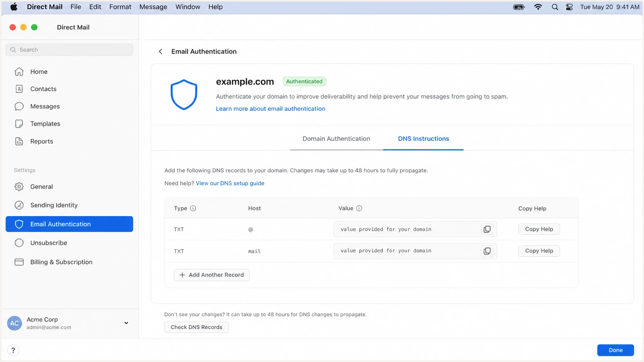644x362 pixels.
Task: Open the File menu
Action: pyautogui.click(x=76, y=7)
